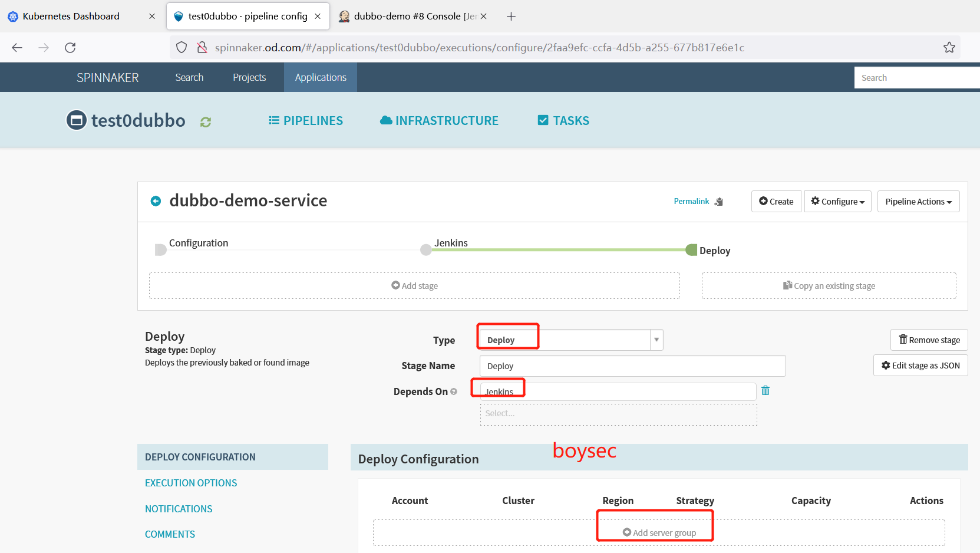Click the browser forward arrow
980x553 pixels.
coord(44,48)
